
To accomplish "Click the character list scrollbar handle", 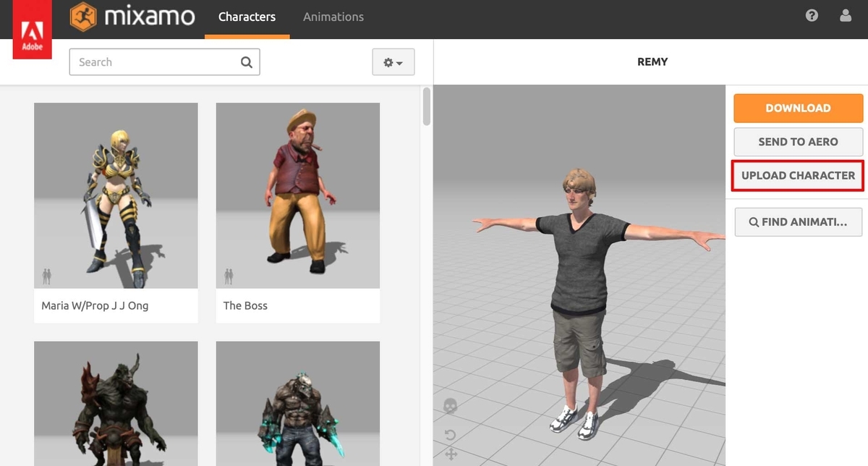I will [x=427, y=106].
